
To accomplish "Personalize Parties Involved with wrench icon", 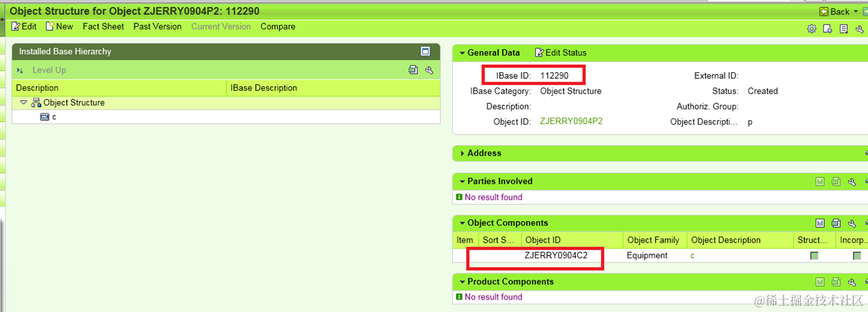I will (852, 182).
